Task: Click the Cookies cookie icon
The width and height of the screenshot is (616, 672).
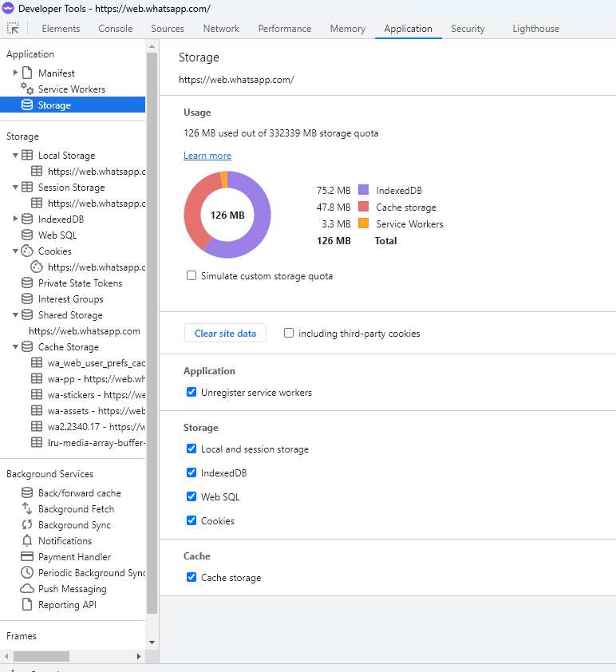Action: [x=27, y=251]
